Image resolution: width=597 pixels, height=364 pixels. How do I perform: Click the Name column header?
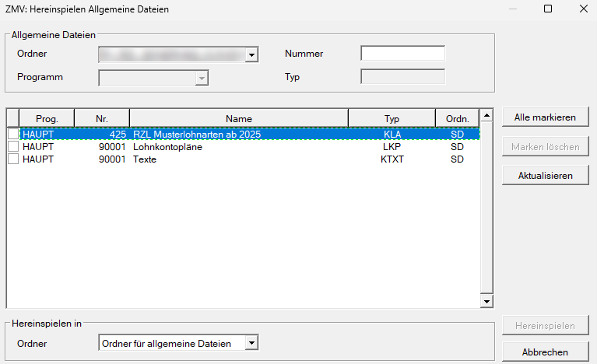tap(239, 118)
